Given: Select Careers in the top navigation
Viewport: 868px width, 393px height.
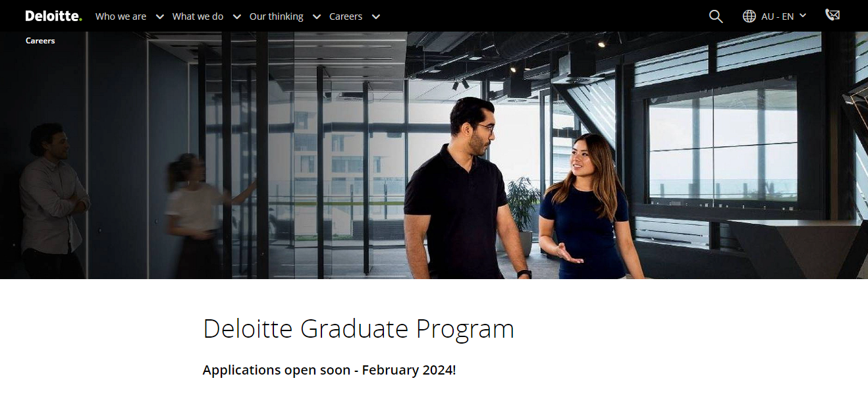Looking at the screenshot, I should (344, 16).
